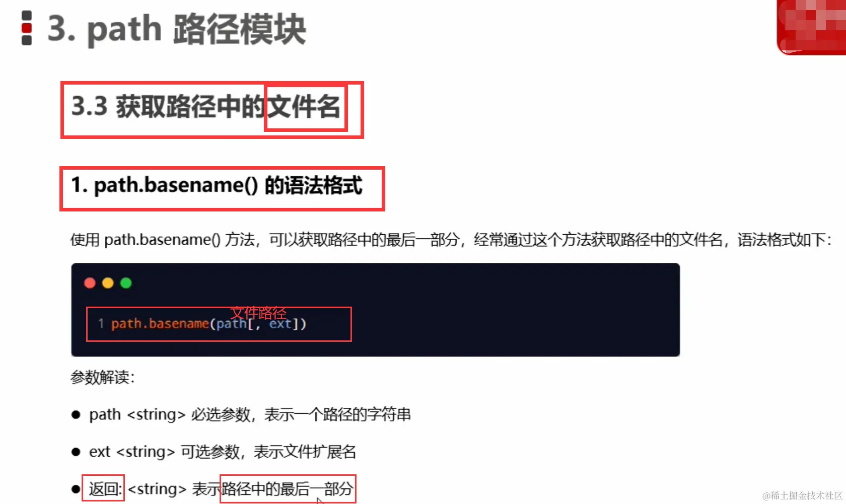The width and height of the screenshot is (846, 504).
Task: Click the yellow dot in code window
Action: 108,283
